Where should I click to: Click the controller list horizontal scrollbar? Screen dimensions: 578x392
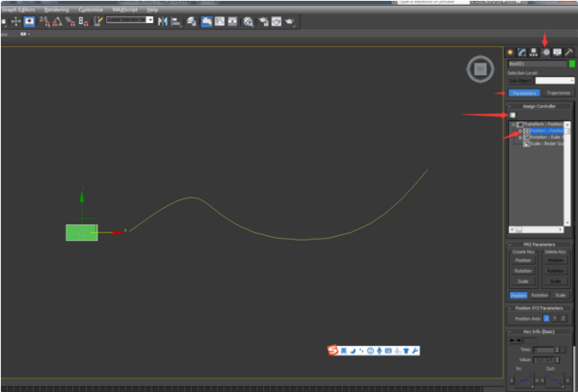click(536, 229)
